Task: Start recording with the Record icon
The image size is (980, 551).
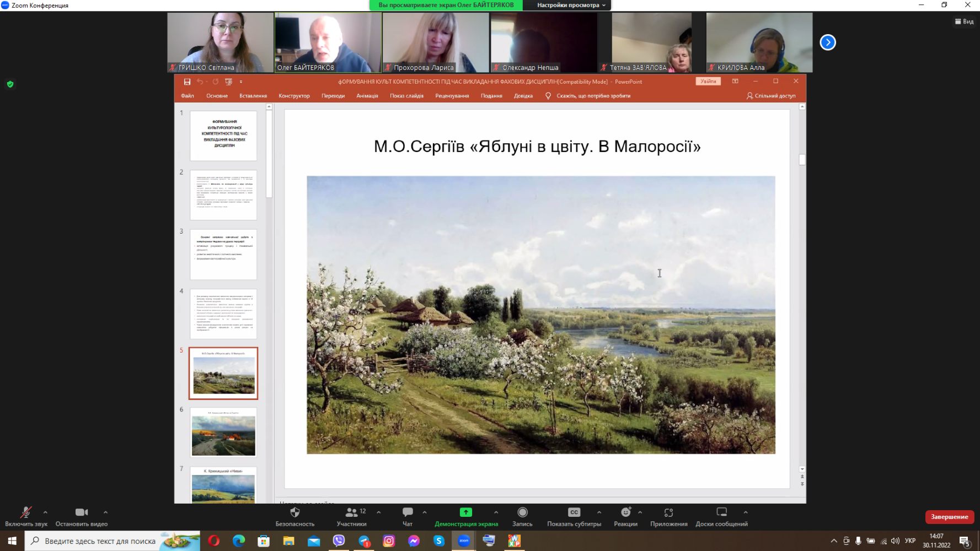Action: (522, 513)
